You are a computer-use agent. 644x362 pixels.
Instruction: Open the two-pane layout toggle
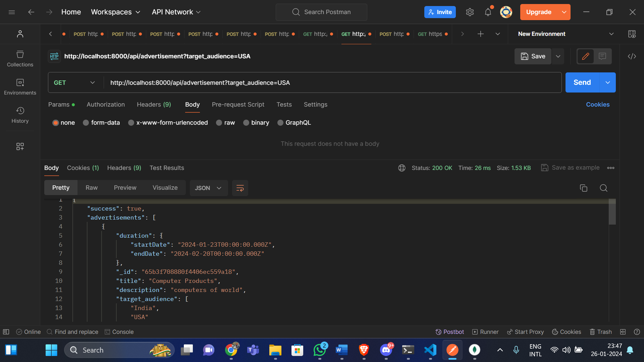[623, 332]
